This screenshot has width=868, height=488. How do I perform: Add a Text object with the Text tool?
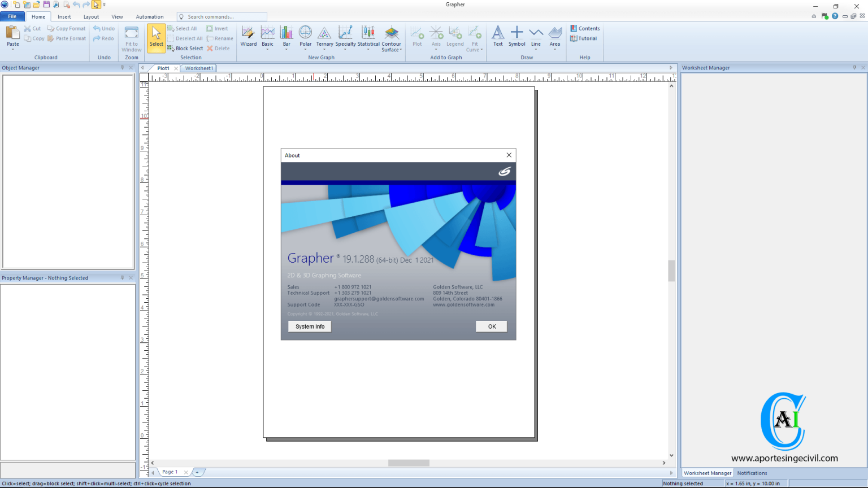(498, 37)
